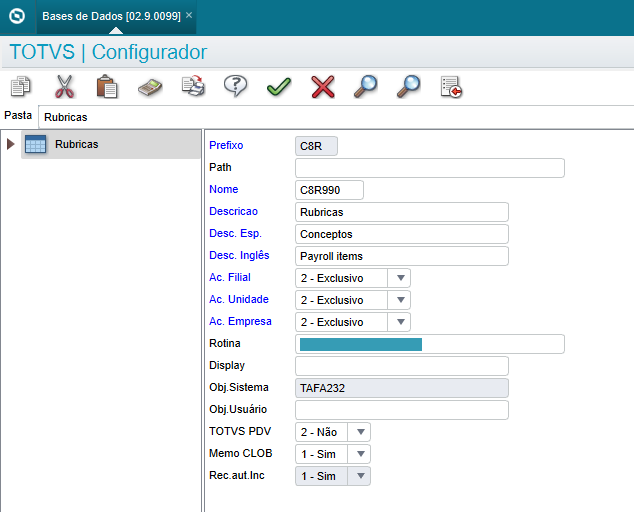The height and width of the screenshot is (512, 634).
Task: Click the Memo CLOB label
Action: [x=241, y=453]
